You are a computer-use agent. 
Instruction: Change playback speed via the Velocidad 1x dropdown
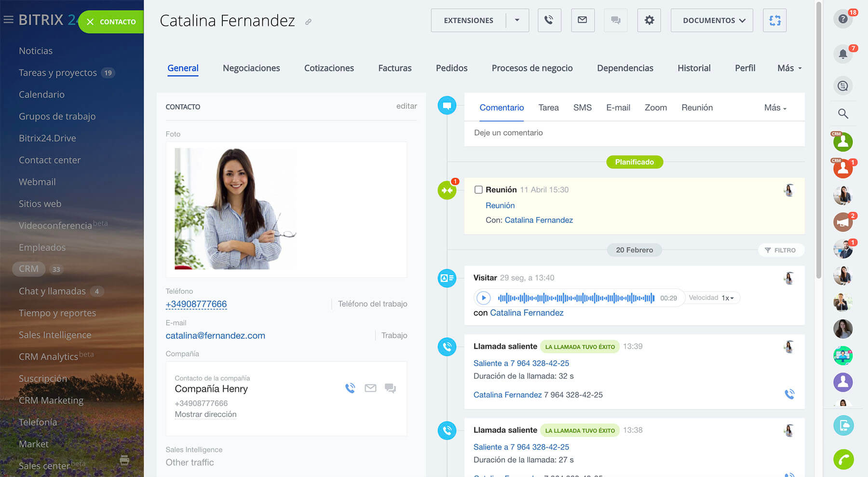(712, 298)
